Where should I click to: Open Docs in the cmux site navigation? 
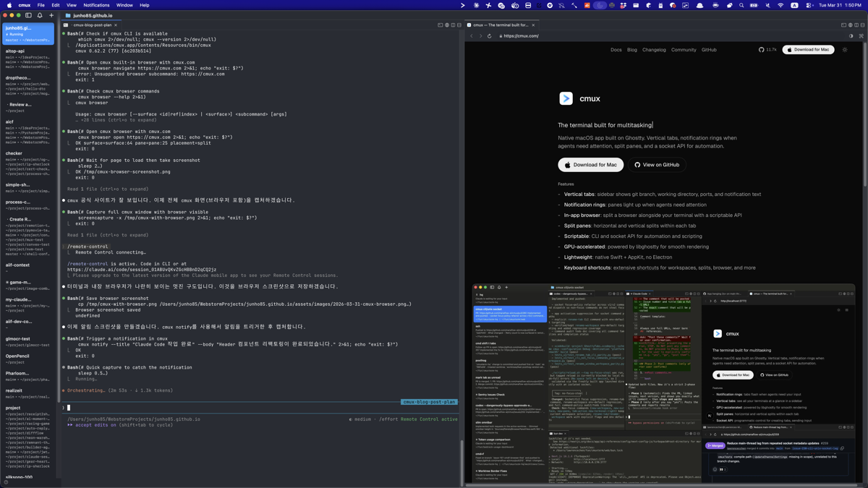(x=616, y=50)
